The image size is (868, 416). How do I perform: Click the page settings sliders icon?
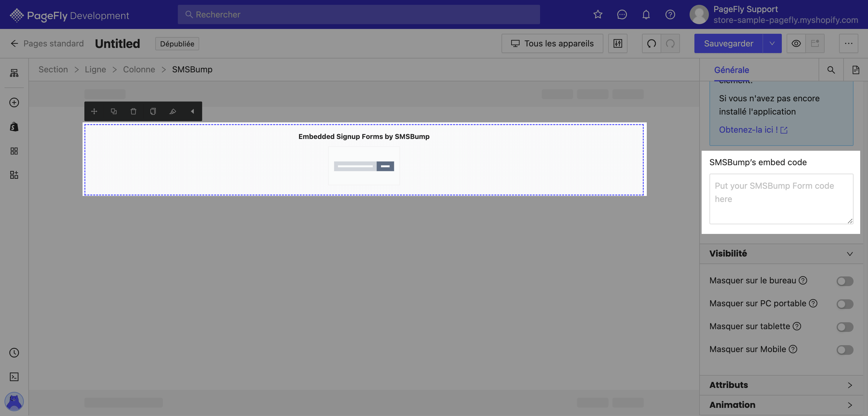coord(618,43)
